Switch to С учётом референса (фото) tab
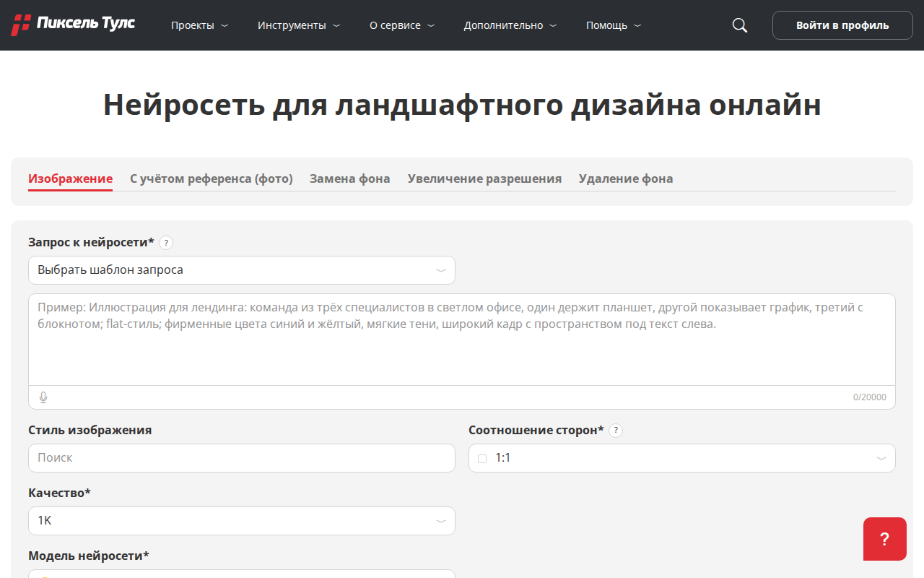Viewport: 924px width, 578px height. (212, 179)
